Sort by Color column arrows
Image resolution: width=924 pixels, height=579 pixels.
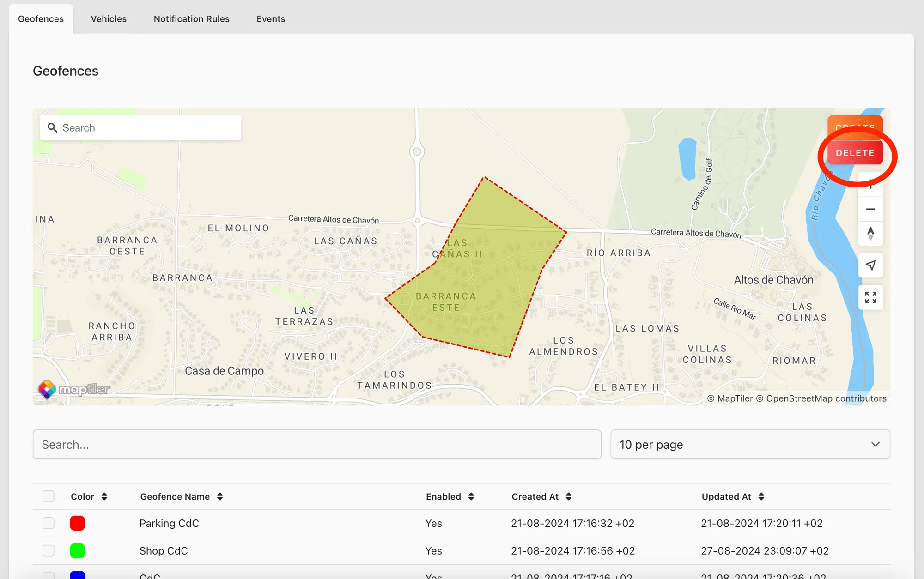pos(104,496)
